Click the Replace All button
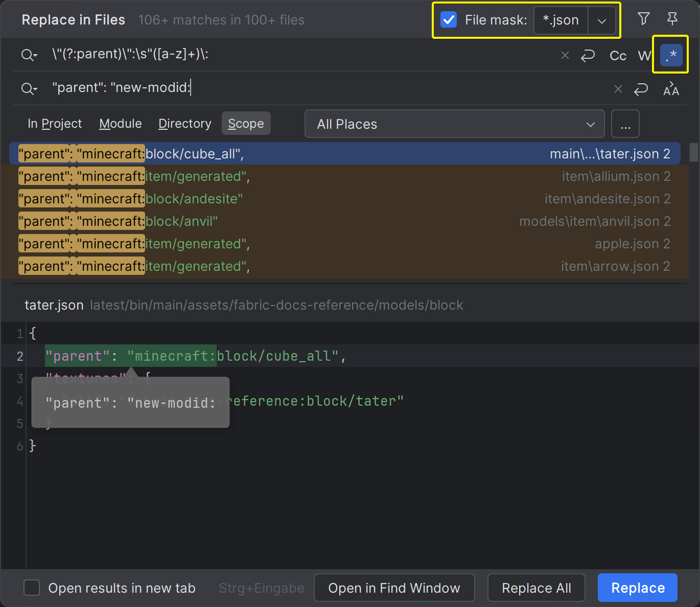Viewport: 700px width, 607px height. click(536, 588)
